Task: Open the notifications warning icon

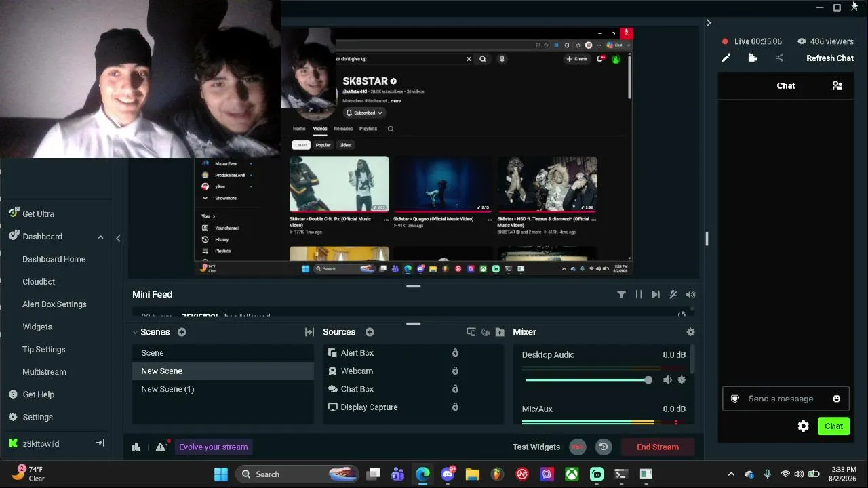Action: [161, 447]
